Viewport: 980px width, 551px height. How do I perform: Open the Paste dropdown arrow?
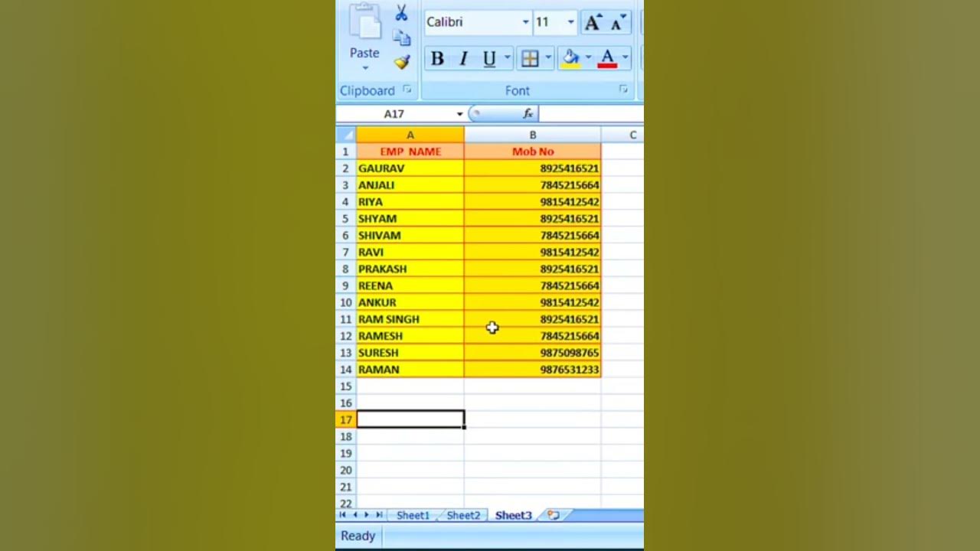point(364,67)
